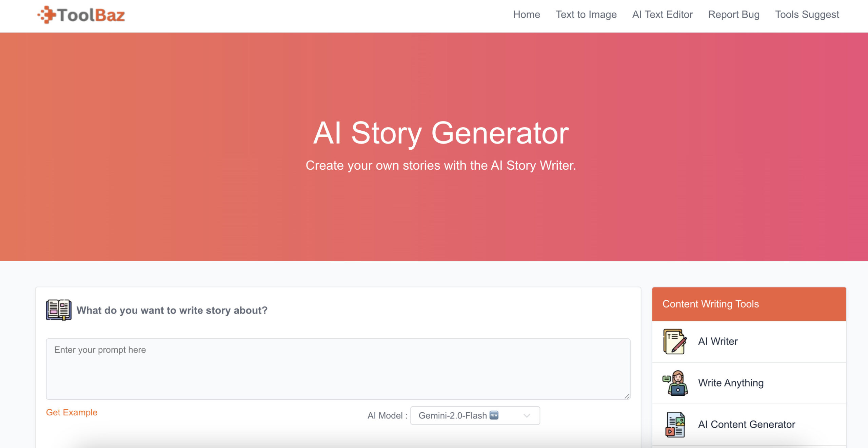The height and width of the screenshot is (448, 868).
Task: Click the prompt box resize handle
Action: [x=627, y=396]
